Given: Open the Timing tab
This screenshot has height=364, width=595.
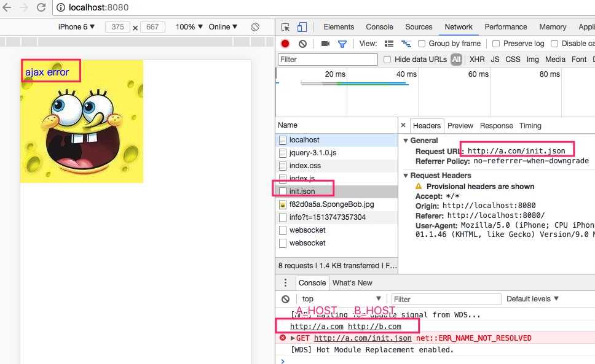Looking at the screenshot, I should click(530, 126).
